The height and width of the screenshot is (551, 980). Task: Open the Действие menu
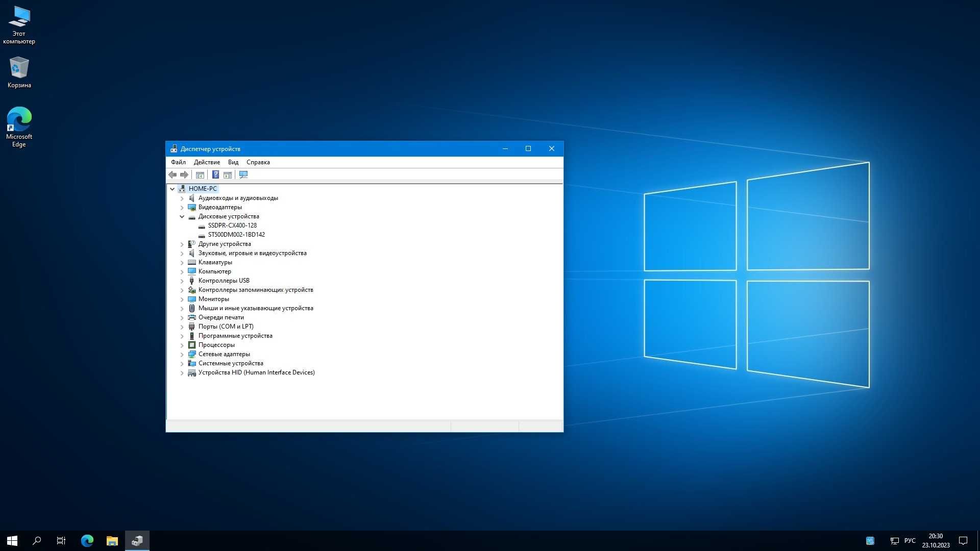pos(207,162)
